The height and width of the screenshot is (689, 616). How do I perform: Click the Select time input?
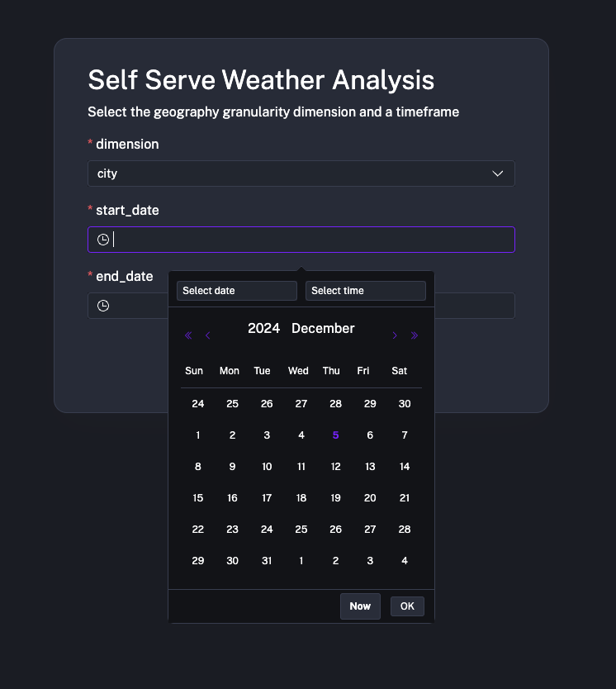pos(365,290)
